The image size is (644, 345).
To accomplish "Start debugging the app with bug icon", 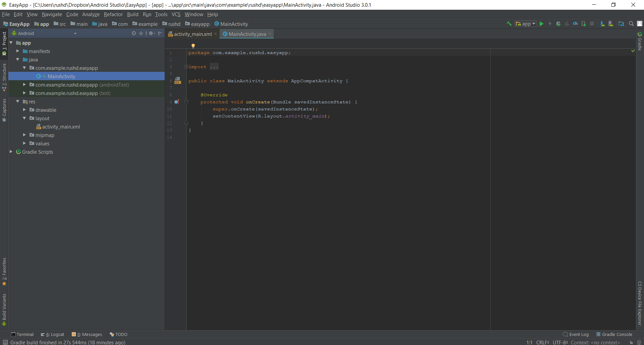I will click(558, 24).
